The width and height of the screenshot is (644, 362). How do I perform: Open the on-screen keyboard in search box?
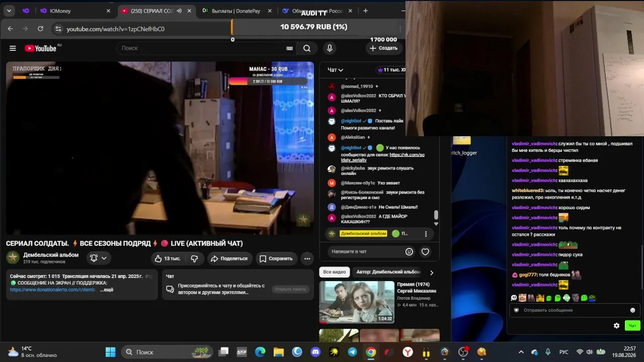(289, 48)
